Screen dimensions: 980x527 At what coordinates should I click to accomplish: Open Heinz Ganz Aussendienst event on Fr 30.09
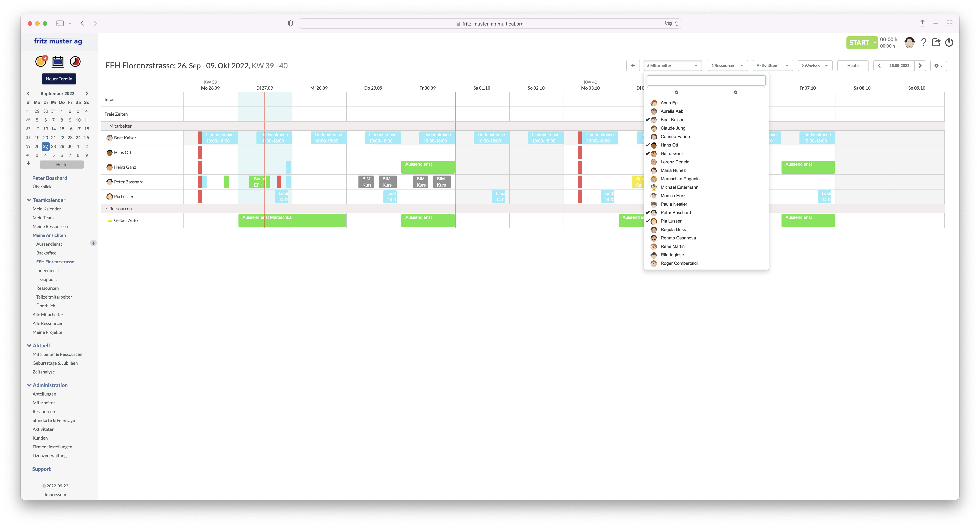pyautogui.click(x=428, y=167)
